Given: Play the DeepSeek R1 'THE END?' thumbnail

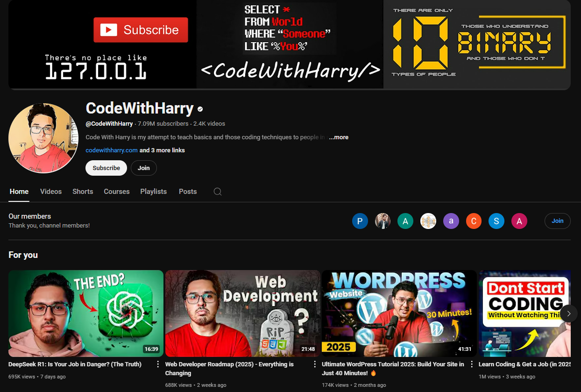Looking at the screenshot, I should click(x=86, y=314).
